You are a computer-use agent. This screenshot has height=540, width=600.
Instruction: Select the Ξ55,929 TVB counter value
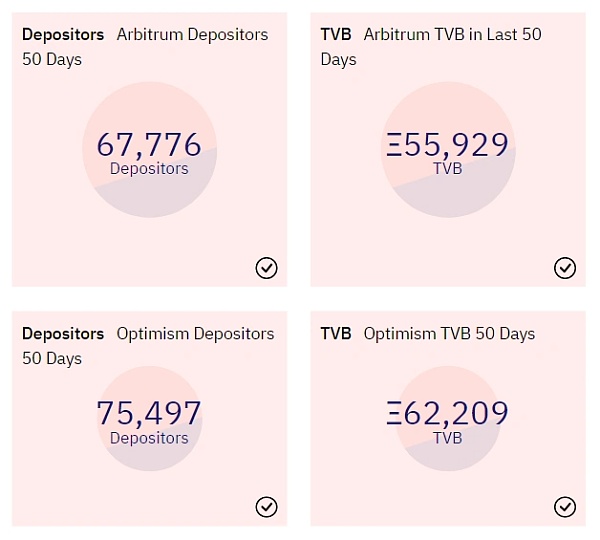pyautogui.click(x=448, y=145)
